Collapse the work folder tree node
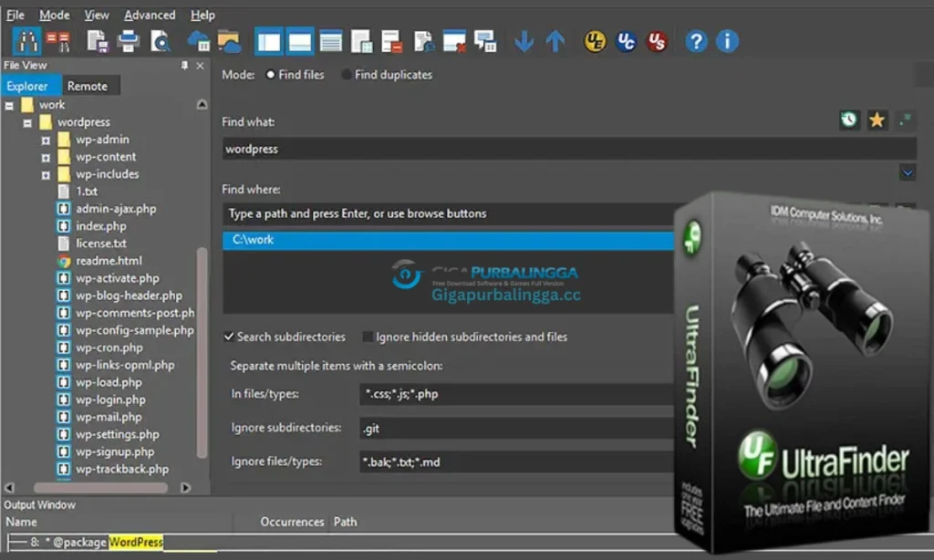Image resolution: width=934 pixels, height=560 pixels. (9, 106)
